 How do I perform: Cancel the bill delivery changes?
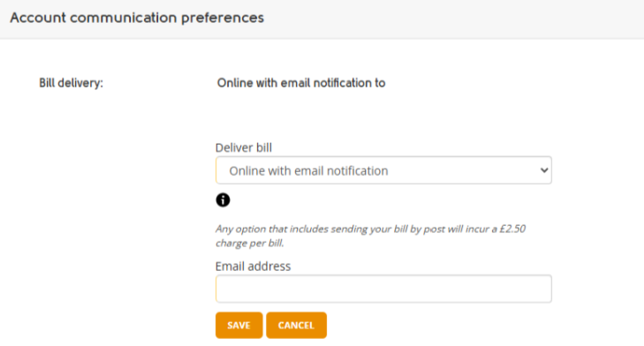point(296,325)
